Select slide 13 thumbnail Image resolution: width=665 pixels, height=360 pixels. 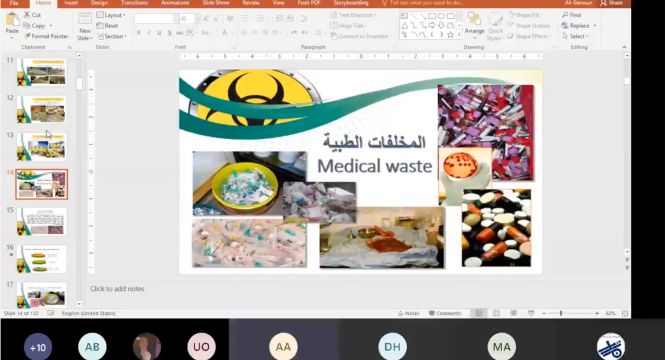click(42, 147)
